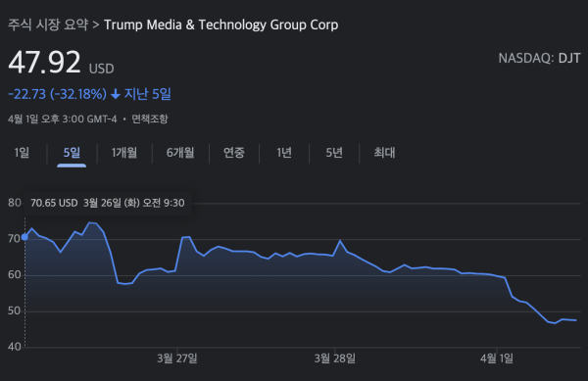This screenshot has width=588, height=381.
Task: Open the 최대 range tab
Action: tap(384, 153)
